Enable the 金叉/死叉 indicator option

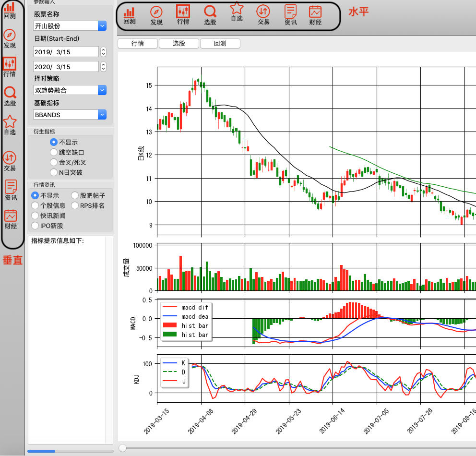tap(54, 162)
